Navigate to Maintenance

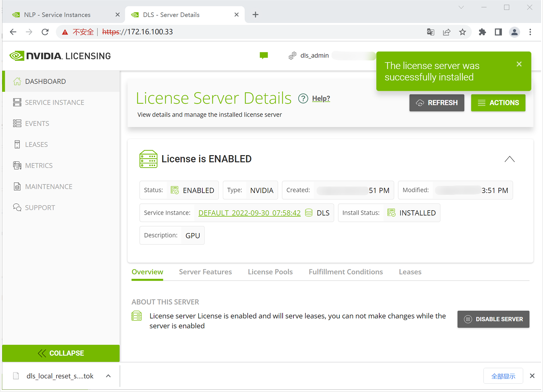point(48,186)
